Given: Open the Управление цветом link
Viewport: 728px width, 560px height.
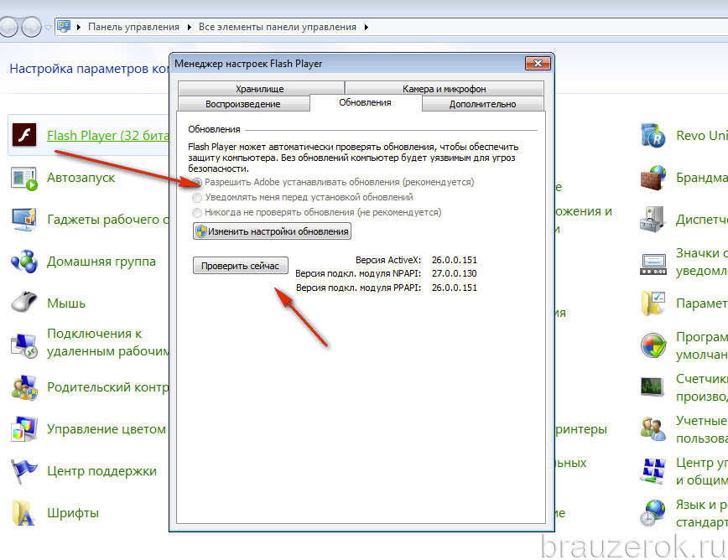Looking at the screenshot, I should [107, 429].
